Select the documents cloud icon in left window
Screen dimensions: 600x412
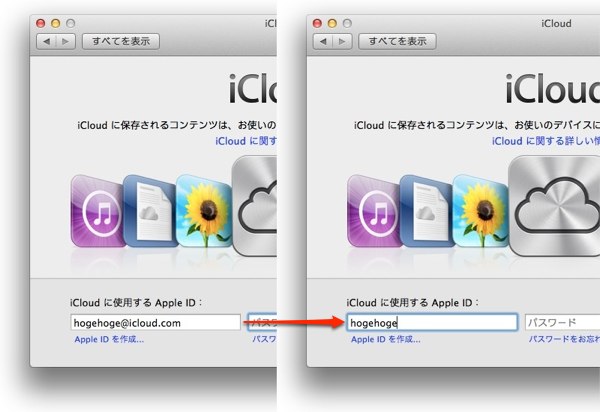click(150, 211)
